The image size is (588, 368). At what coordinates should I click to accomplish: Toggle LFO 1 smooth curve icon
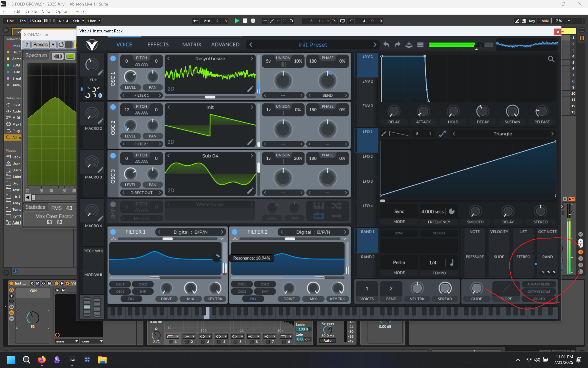(x=443, y=134)
